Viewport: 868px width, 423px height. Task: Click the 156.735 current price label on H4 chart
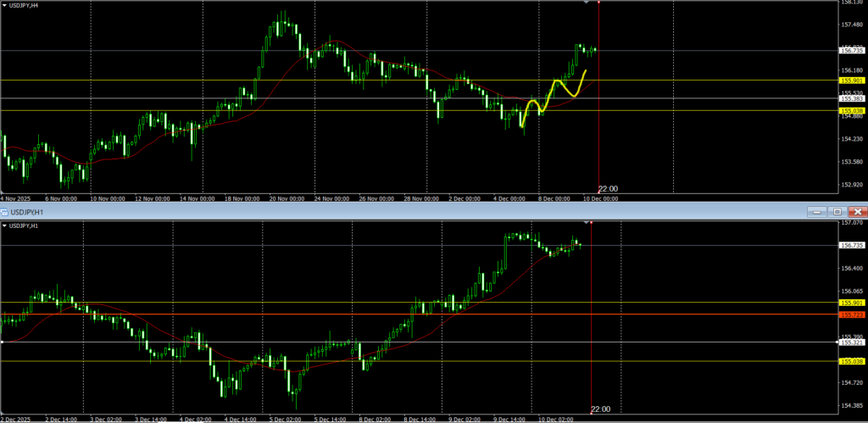pos(851,51)
